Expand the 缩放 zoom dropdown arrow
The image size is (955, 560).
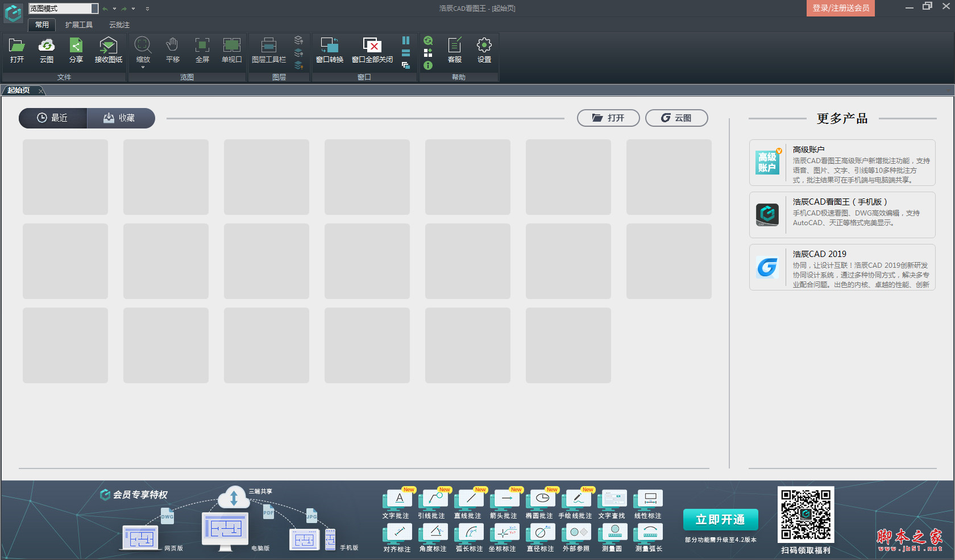(x=143, y=68)
